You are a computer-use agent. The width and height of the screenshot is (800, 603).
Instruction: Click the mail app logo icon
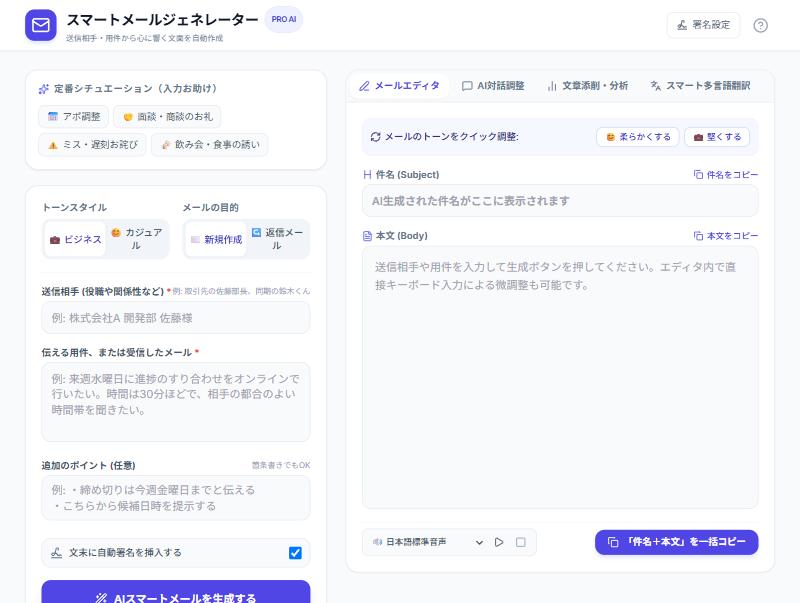coord(41,25)
